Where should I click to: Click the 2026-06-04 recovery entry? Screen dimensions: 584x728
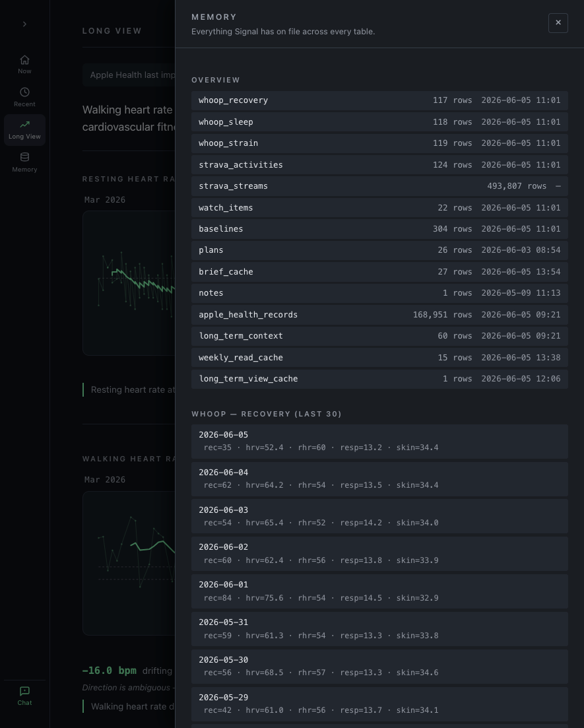(x=379, y=479)
